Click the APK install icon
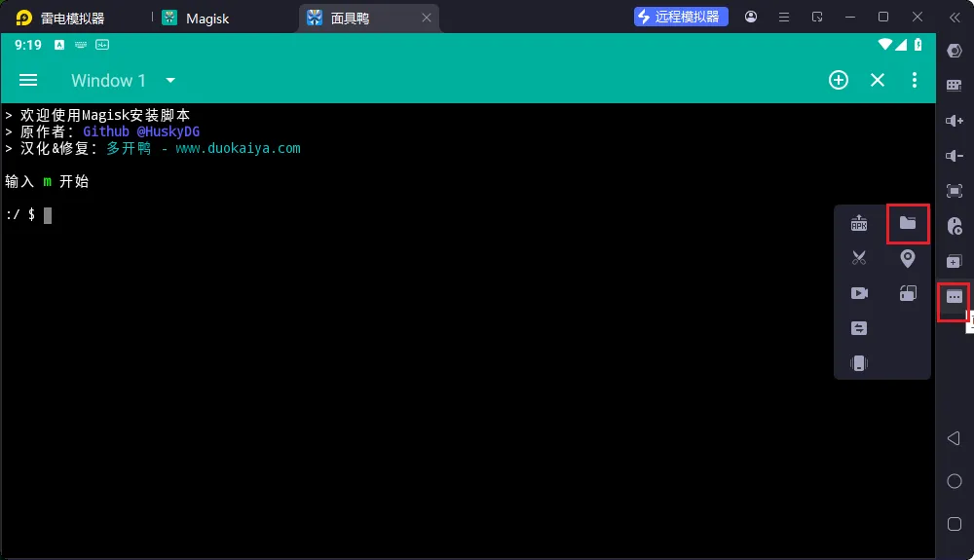The image size is (974, 560). click(x=858, y=223)
